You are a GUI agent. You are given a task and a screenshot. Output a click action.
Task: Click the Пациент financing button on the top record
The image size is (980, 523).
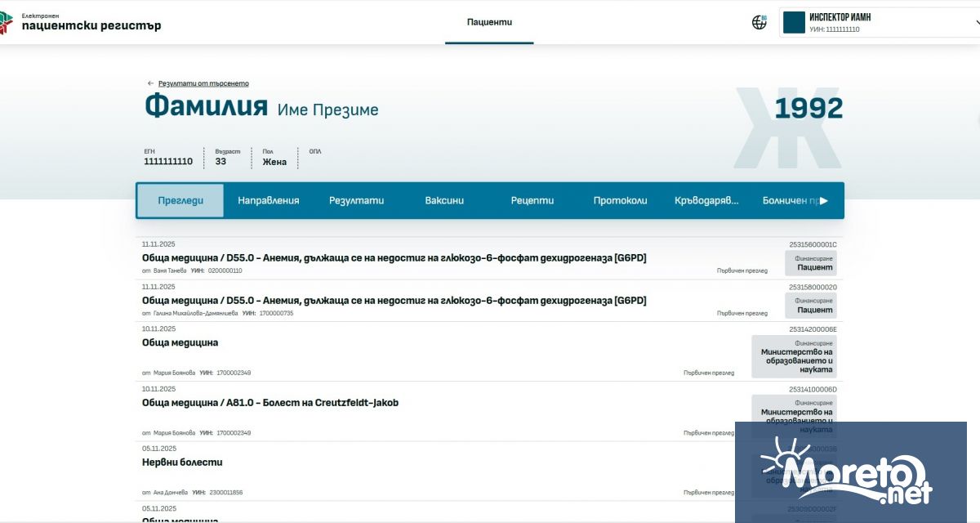point(812,261)
